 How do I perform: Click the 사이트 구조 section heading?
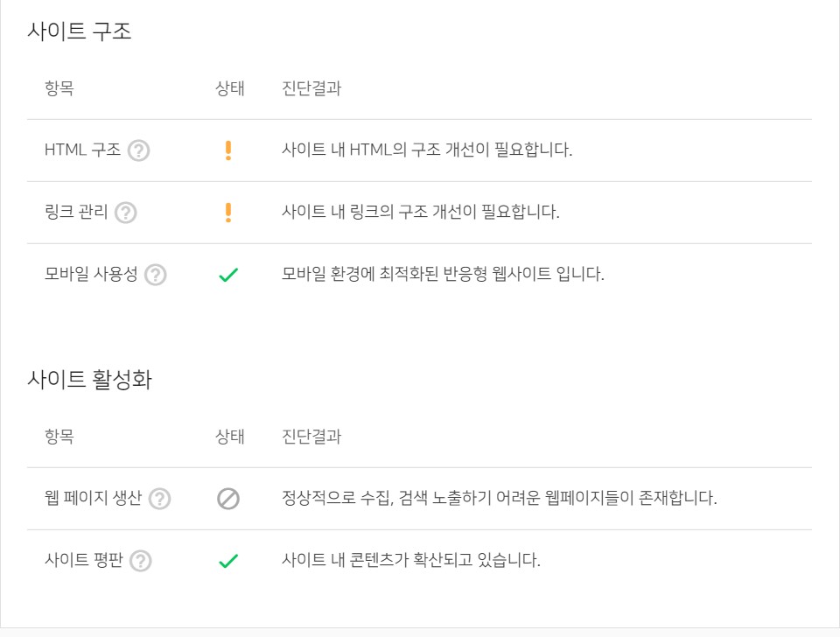tap(80, 32)
